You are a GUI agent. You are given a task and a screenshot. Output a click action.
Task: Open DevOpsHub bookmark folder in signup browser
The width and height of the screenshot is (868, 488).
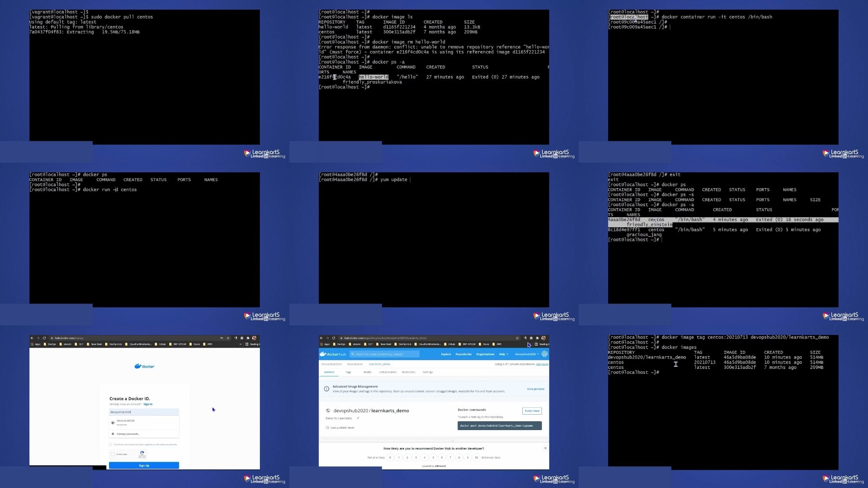[x=114, y=344]
